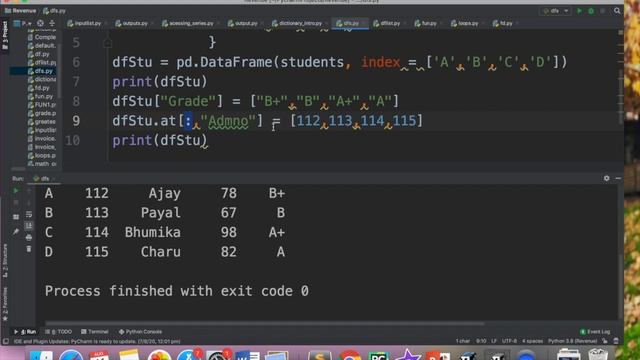Open TODO tool window
The width and height of the screenshot is (640, 360).
point(58,332)
